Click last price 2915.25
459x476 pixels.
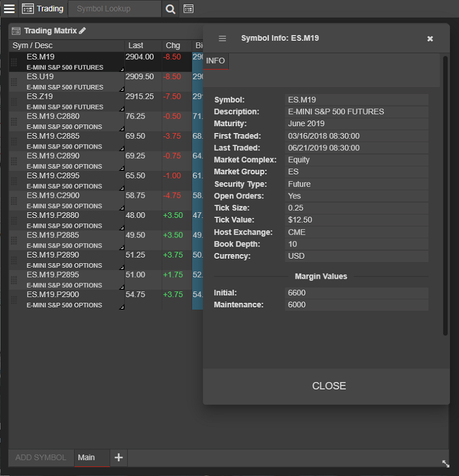140,96
